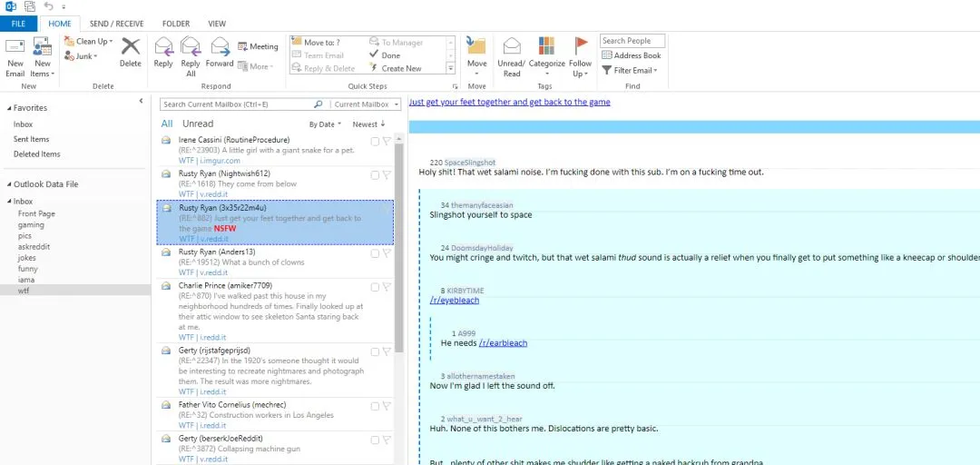
Task: Open the Junk dropdown
Action: click(x=81, y=56)
